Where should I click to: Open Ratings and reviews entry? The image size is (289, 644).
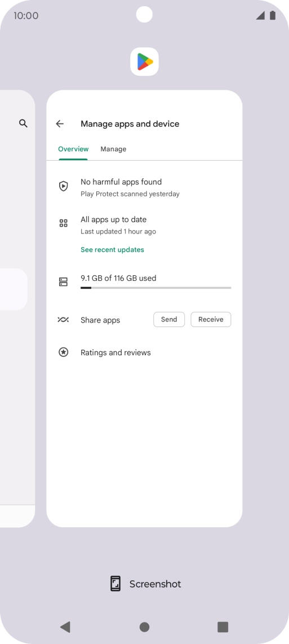pos(144,352)
